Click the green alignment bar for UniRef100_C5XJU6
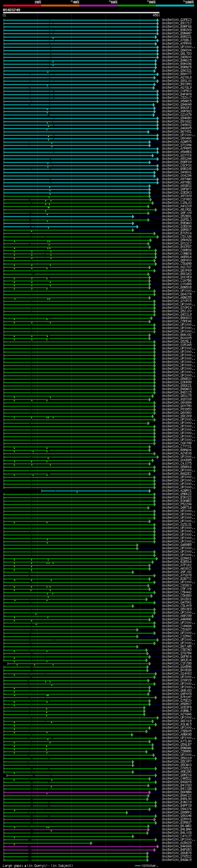The image size is (197, 868). click(x=81, y=237)
